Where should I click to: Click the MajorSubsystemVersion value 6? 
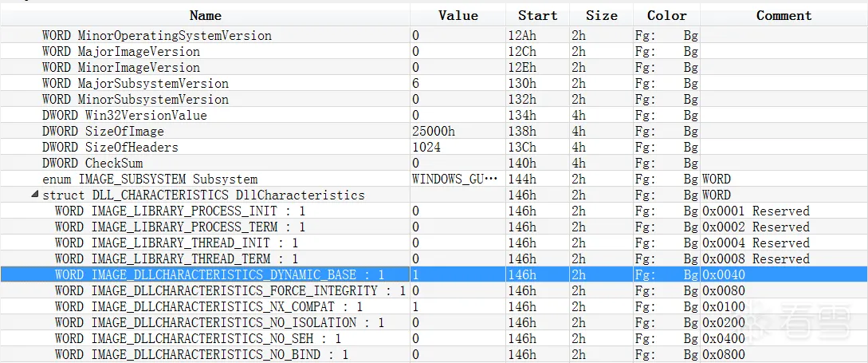(416, 83)
